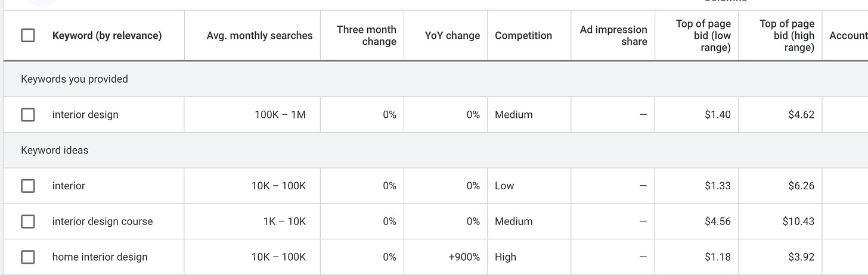Click the Ad impression share header

(x=613, y=36)
